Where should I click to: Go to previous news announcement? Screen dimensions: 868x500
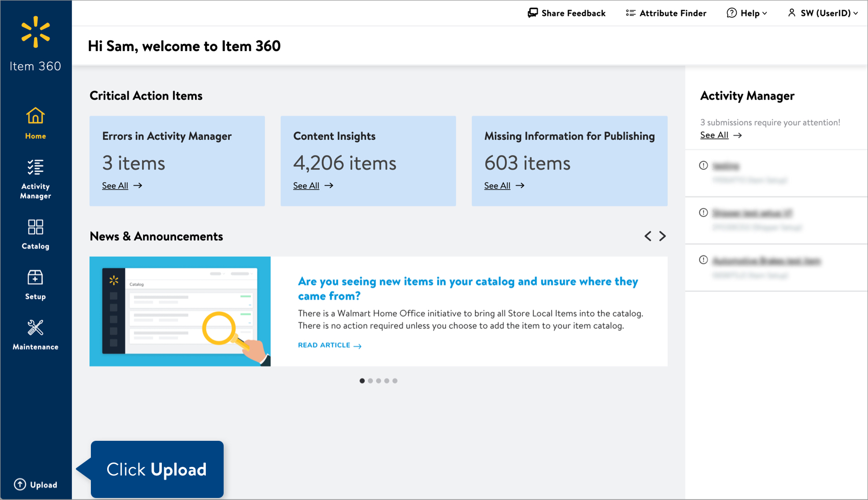648,236
